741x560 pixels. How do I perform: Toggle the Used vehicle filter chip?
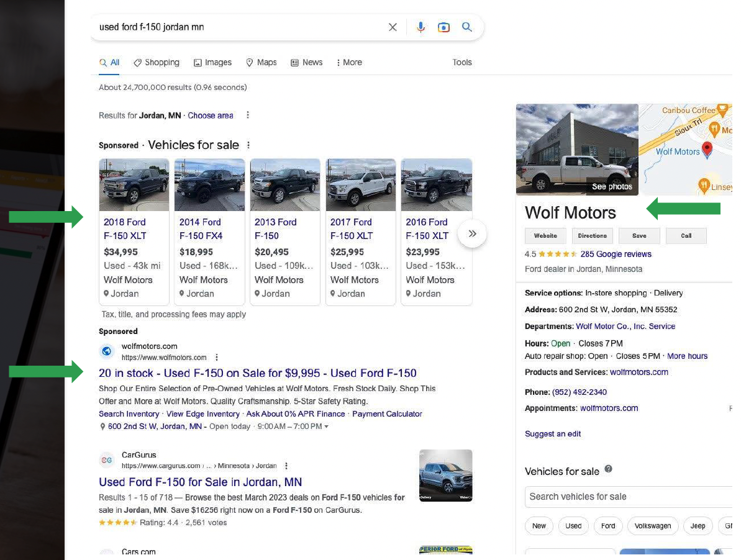tap(573, 526)
